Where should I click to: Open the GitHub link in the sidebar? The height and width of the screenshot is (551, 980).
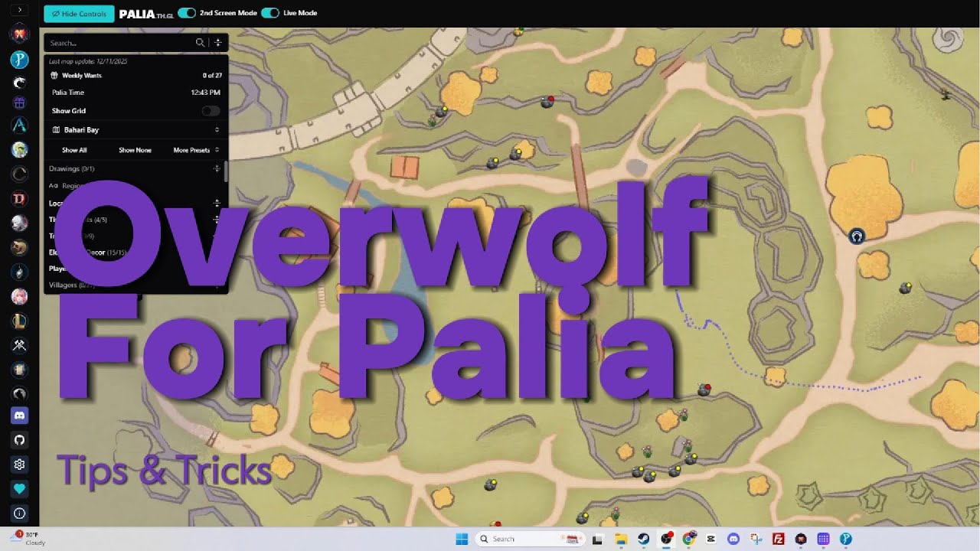point(19,440)
